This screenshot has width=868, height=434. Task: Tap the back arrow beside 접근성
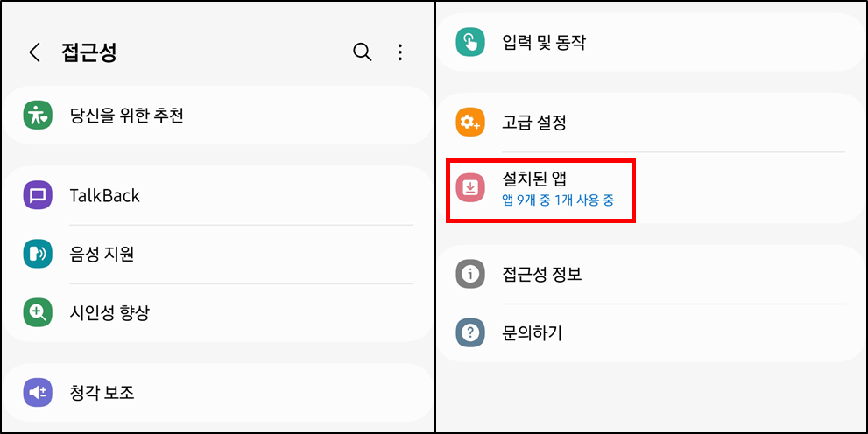[x=35, y=52]
